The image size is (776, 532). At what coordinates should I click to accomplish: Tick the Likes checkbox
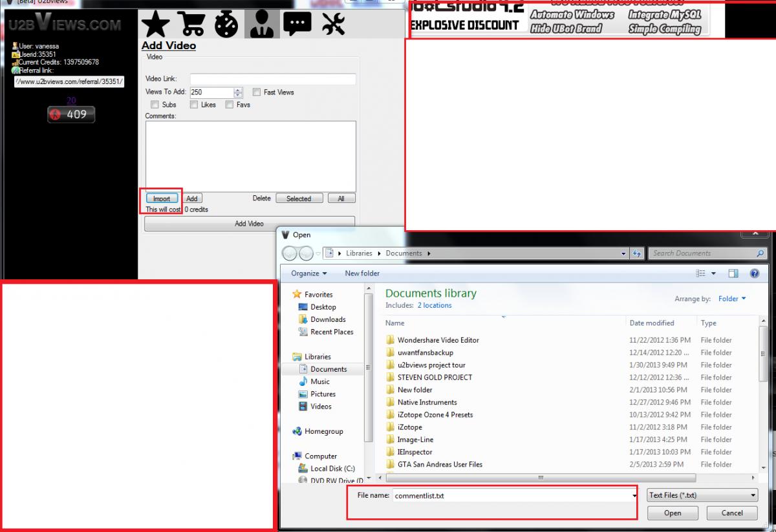pos(194,105)
